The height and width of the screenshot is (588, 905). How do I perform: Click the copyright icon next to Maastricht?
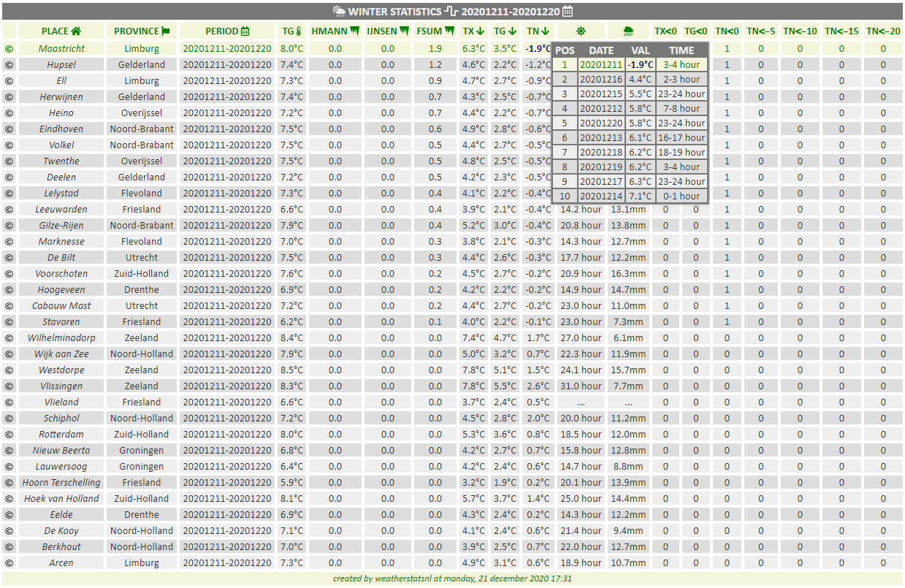[x=9, y=49]
